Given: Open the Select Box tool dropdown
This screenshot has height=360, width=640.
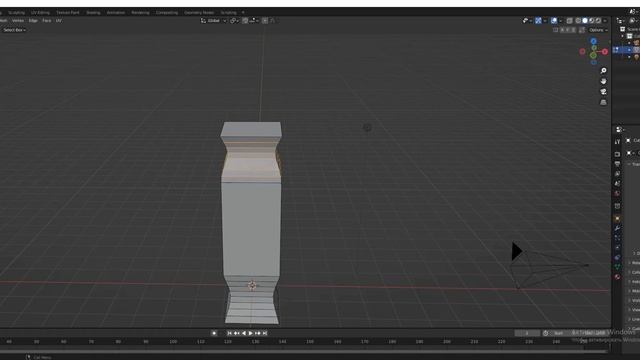Looking at the screenshot, I should point(14,30).
